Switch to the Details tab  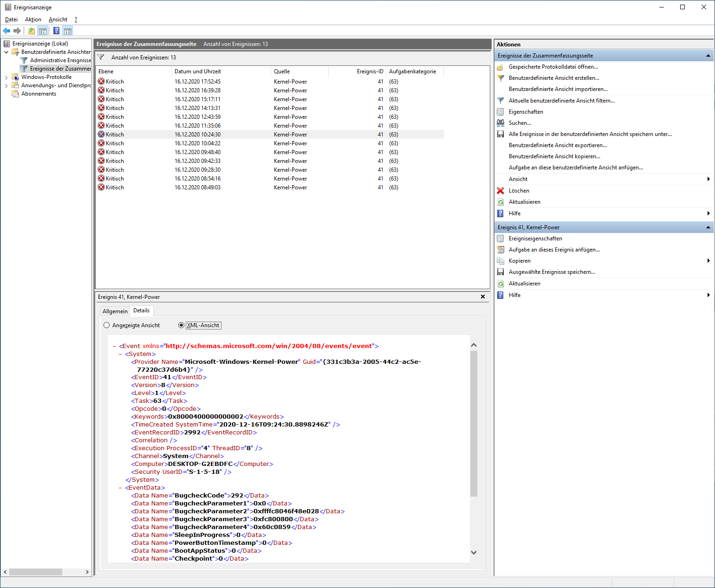click(141, 310)
